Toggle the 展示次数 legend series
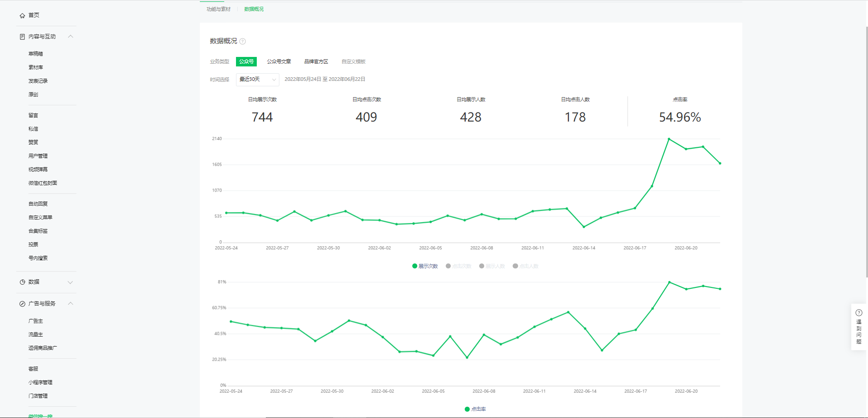Viewport: 868px width, 418px height. (x=425, y=266)
